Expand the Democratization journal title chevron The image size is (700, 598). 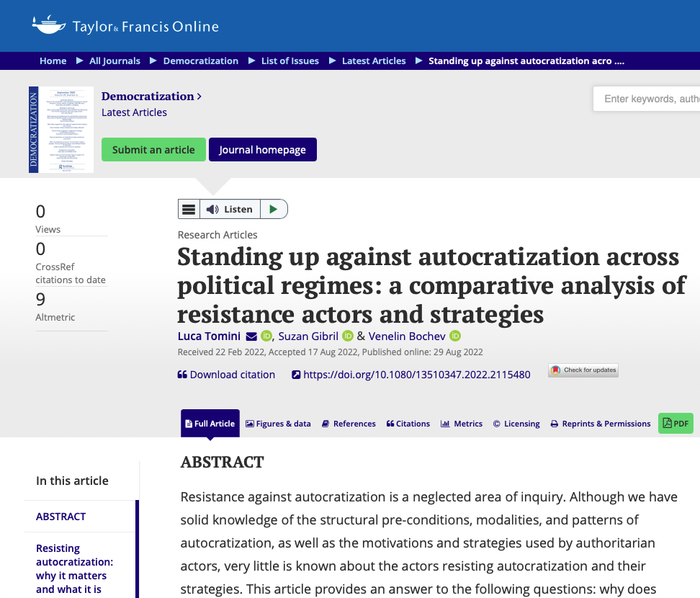point(199,97)
